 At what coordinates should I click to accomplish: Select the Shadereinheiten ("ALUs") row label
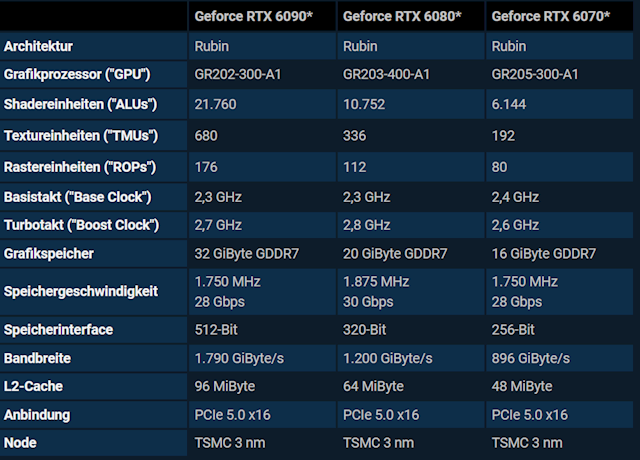click(80, 105)
